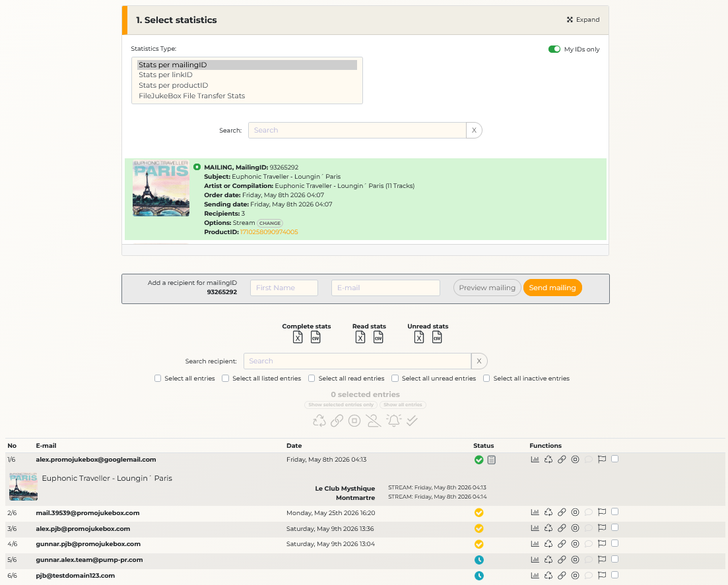
Task: Download Read stats as CSV file
Action: (x=378, y=337)
